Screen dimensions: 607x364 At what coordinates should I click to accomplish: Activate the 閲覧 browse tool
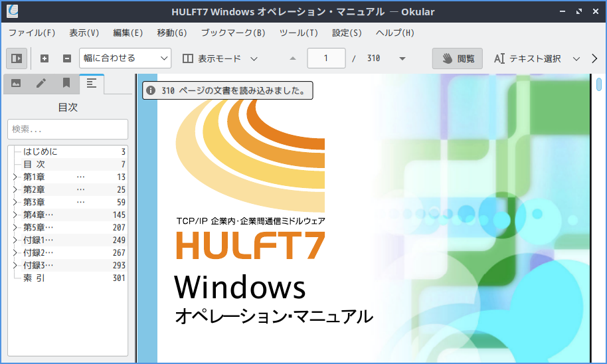click(457, 58)
